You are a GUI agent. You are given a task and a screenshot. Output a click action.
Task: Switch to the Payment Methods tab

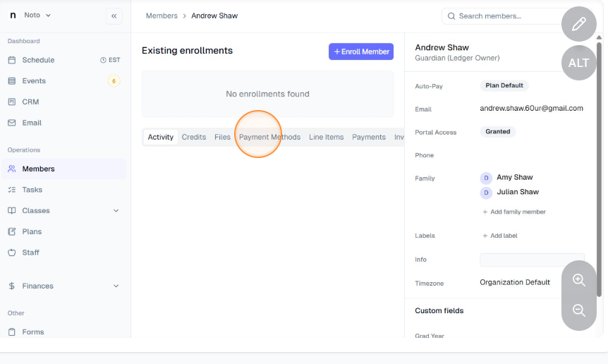269,138
